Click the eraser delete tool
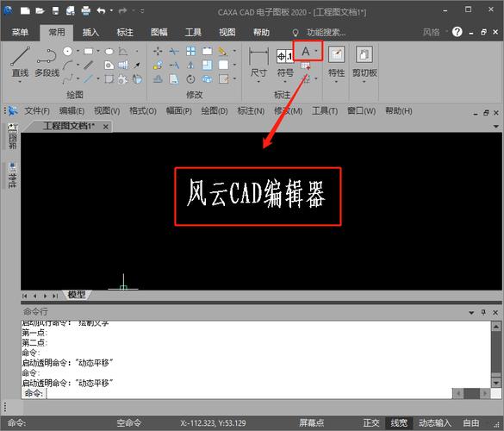504x431 pixels. 223,51
